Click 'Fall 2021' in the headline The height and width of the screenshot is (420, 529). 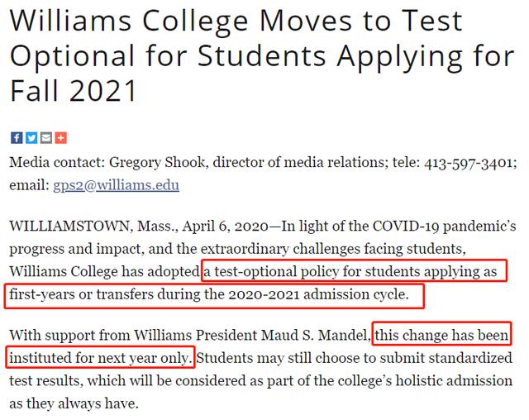(74, 90)
